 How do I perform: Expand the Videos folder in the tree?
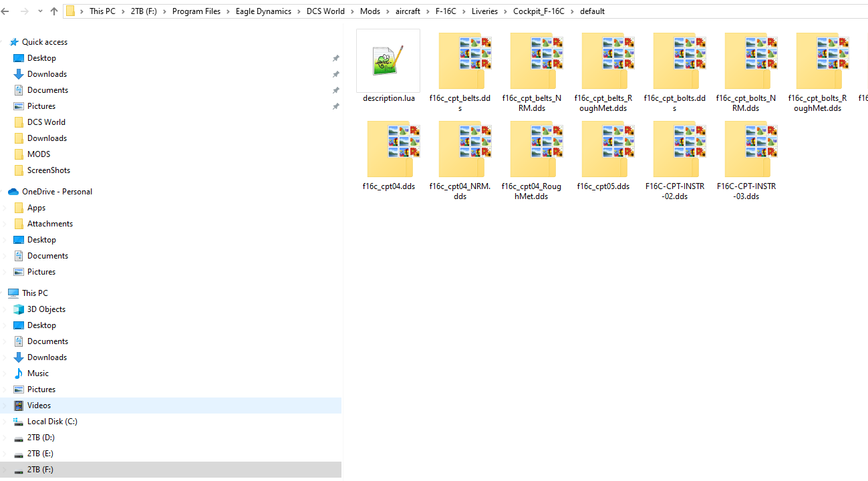(x=5, y=406)
